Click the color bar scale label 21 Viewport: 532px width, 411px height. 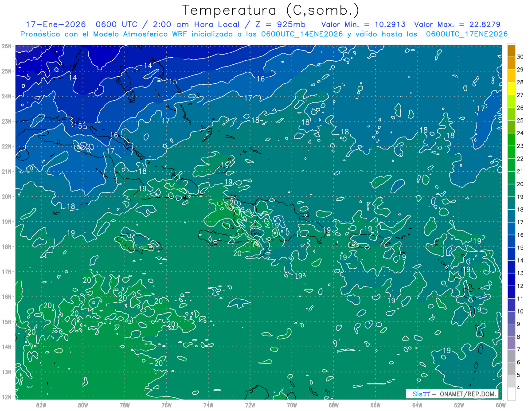click(520, 172)
